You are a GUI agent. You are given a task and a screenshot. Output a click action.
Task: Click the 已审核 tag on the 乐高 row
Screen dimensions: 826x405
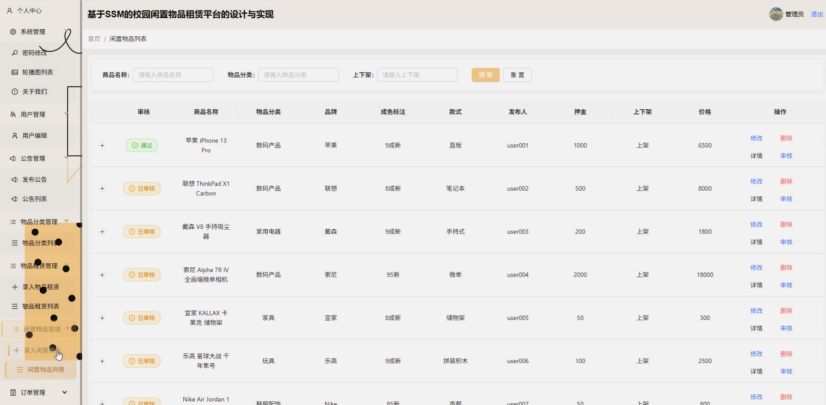click(x=142, y=361)
